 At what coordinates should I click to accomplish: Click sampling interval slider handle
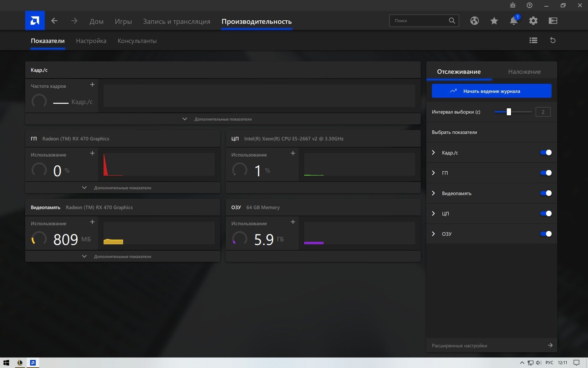point(509,112)
